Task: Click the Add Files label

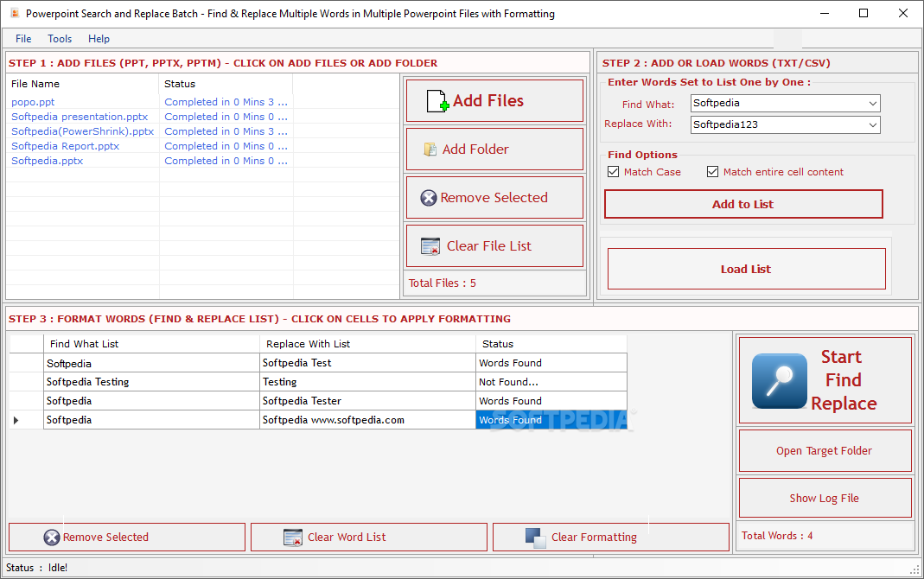Action: point(487,101)
